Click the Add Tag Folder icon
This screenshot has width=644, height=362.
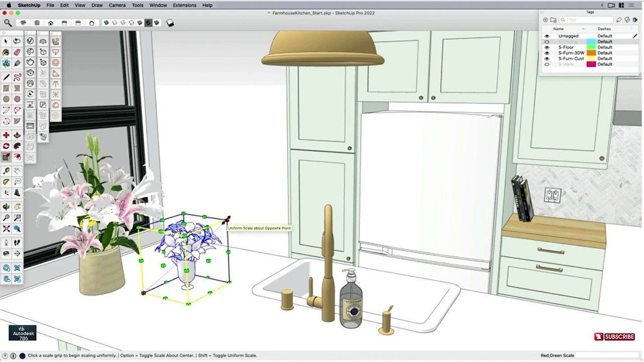coord(553,20)
